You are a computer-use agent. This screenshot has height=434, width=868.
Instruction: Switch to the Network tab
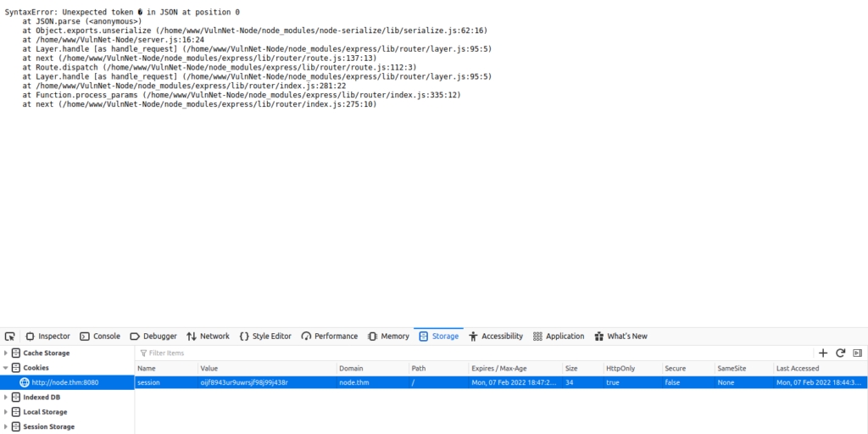209,337
